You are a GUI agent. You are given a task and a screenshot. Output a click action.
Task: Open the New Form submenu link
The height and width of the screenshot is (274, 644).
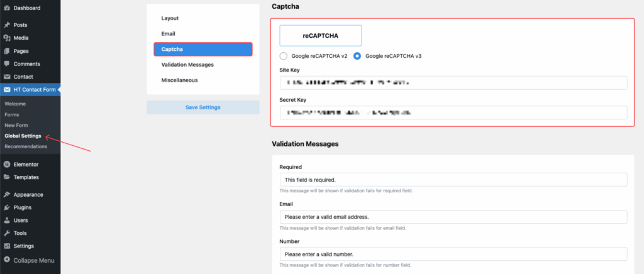click(15, 125)
